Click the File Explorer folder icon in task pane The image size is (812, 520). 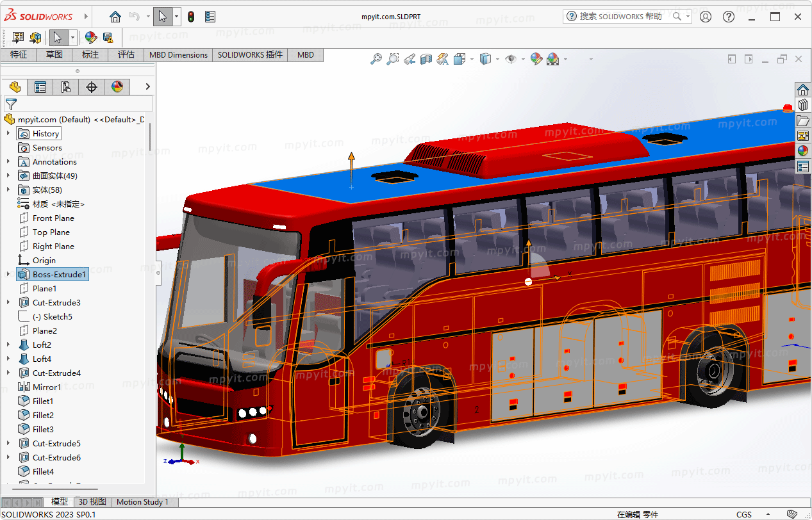tap(803, 120)
